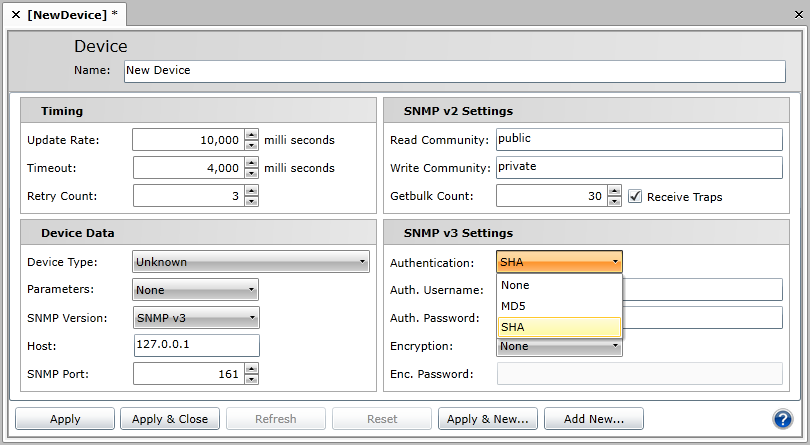Image resolution: width=810 pixels, height=445 pixels.
Task: Expand the Parameters dropdown
Action: (x=195, y=290)
